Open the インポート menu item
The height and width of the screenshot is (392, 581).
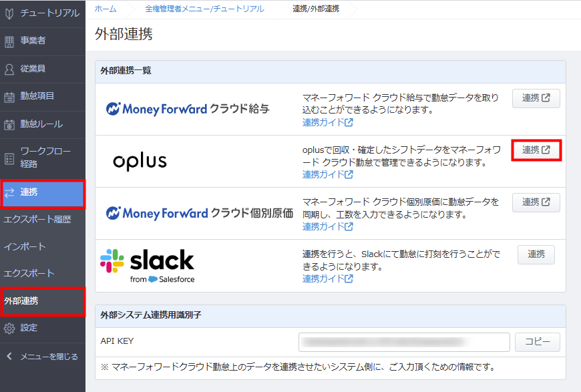(x=25, y=247)
